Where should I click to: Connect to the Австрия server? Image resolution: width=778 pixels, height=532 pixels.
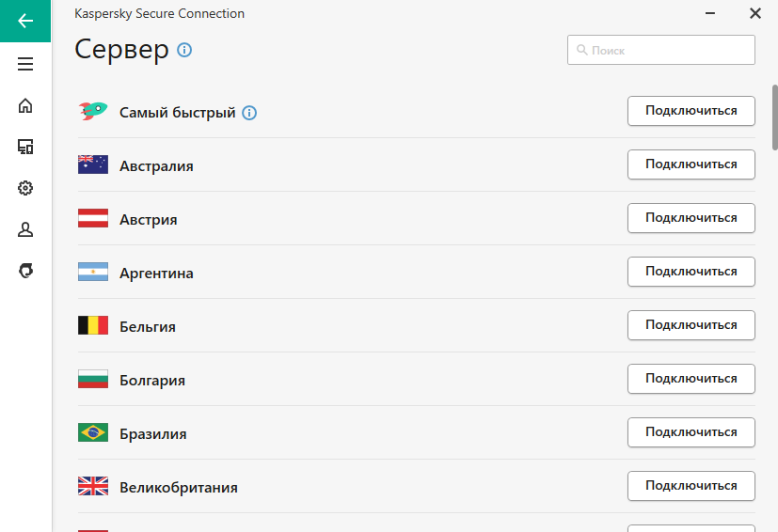click(x=691, y=218)
